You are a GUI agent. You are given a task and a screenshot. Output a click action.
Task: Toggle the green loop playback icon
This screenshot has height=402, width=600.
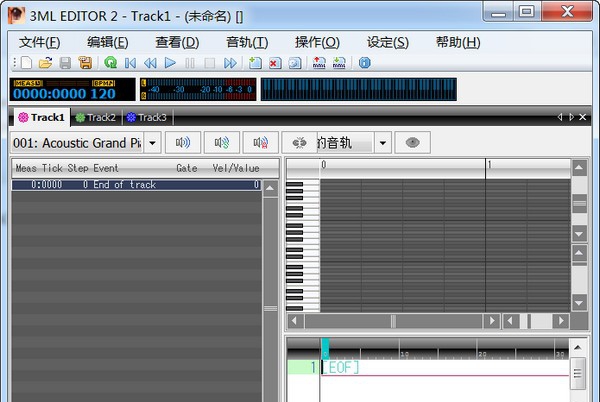(111, 63)
